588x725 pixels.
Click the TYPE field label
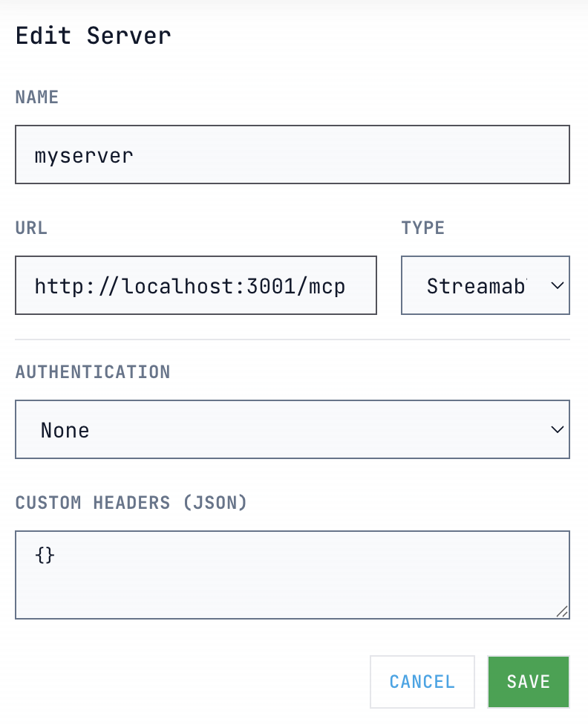[x=422, y=228]
